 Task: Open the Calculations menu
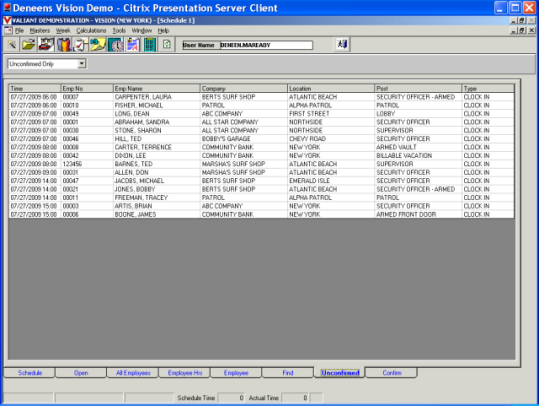coord(91,31)
